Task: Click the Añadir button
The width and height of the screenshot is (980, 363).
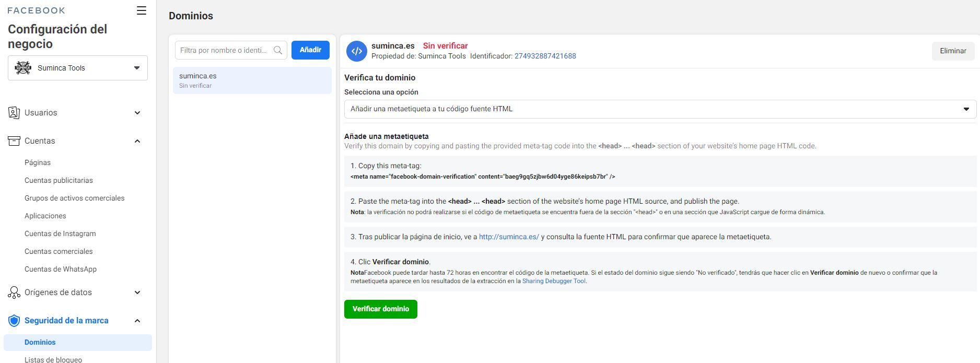Action: pos(310,50)
